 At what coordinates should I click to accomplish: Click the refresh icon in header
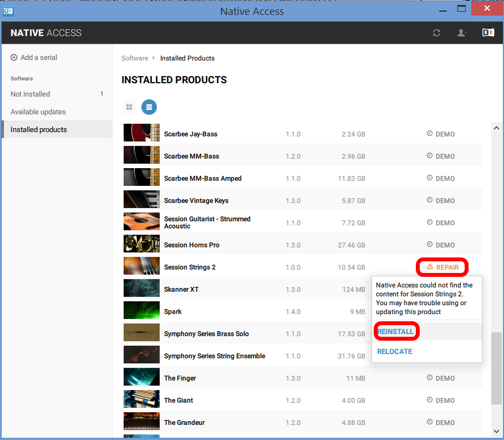pyautogui.click(x=436, y=33)
